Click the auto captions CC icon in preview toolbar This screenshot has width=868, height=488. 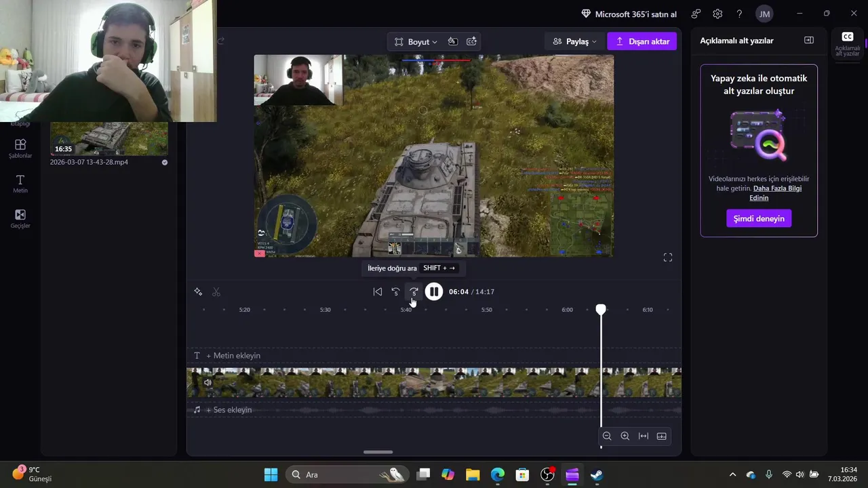471,41
